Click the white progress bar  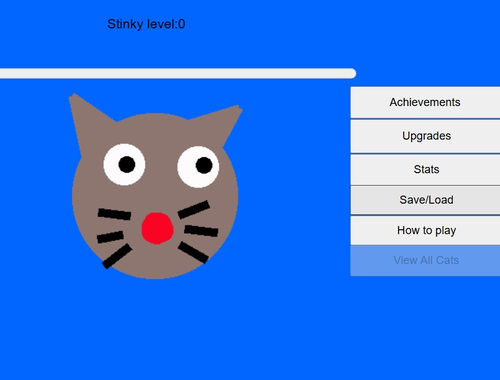(178, 73)
